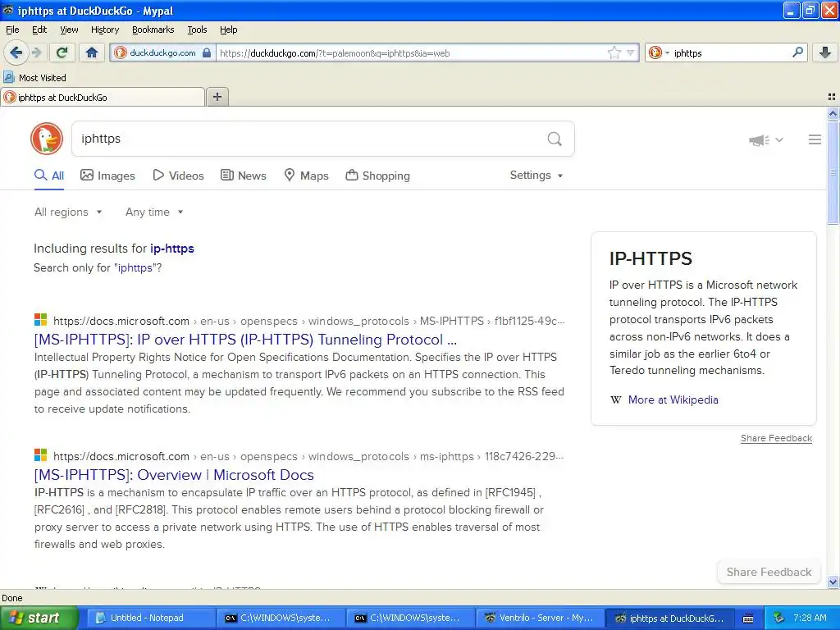Click in the URL address field

point(410,52)
